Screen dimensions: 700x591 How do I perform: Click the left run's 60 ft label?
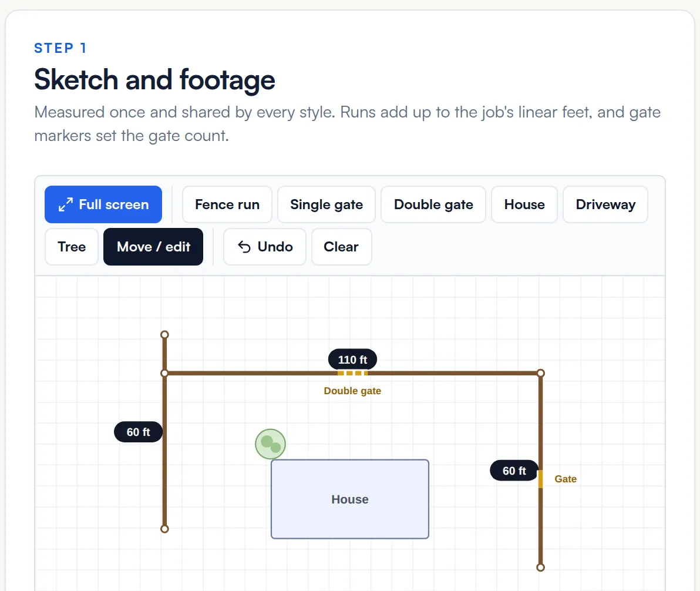(138, 432)
